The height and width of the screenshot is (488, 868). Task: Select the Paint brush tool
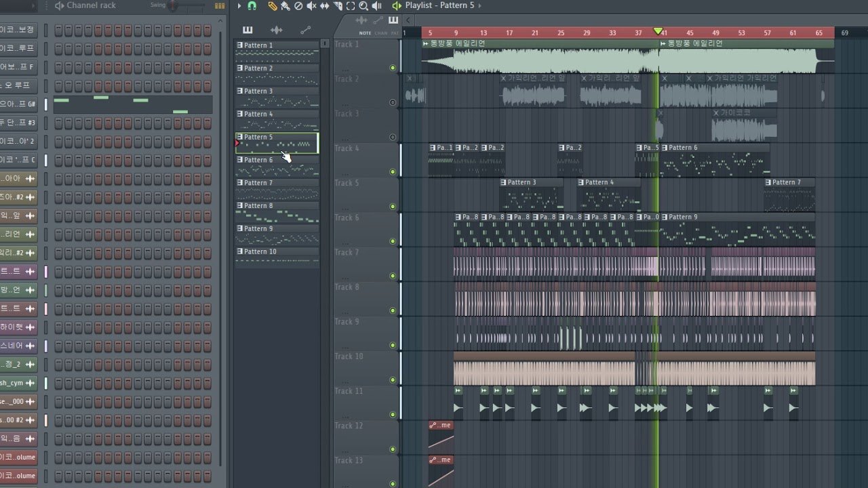pyautogui.click(x=285, y=5)
